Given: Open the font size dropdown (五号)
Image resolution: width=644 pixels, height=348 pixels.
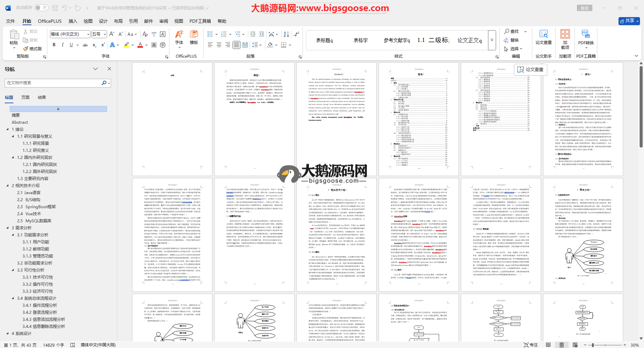Looking at the screenshot, I should click(x=105, y=34).
